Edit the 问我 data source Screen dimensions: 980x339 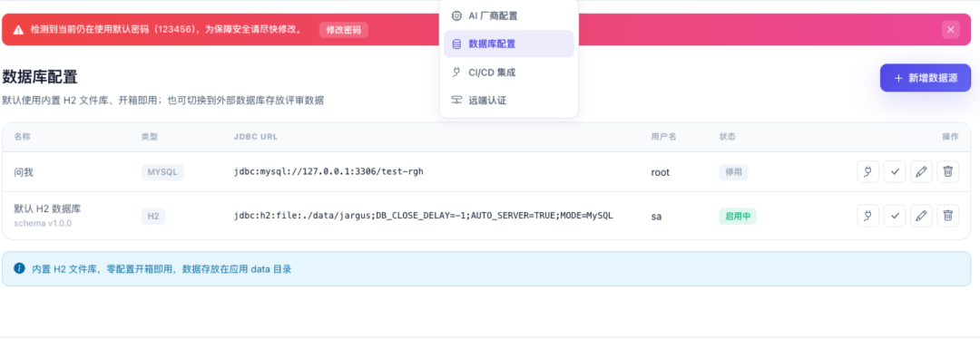[x=921, y=171]
